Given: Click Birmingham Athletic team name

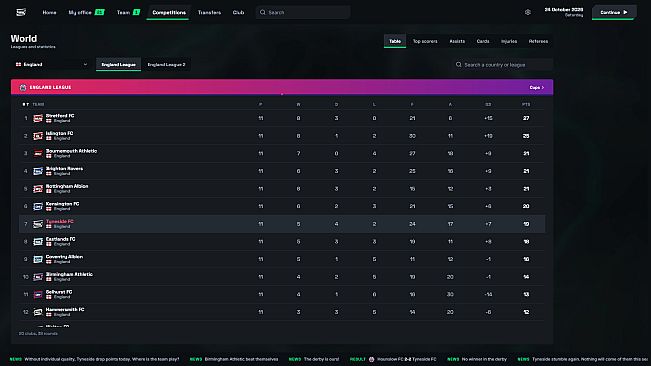Looking at the screenshot, I should click(69, 274).
